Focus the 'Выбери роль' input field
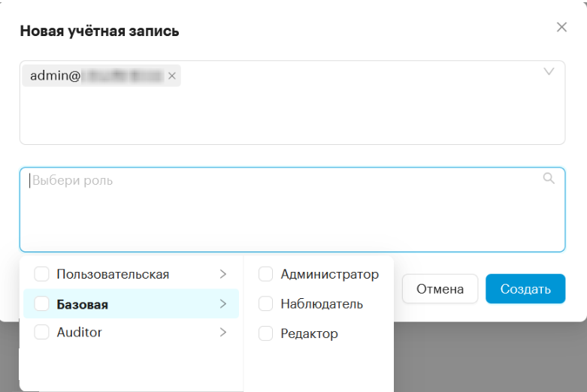This screenshot has height=392, width=587. click(x=292, y=210)
